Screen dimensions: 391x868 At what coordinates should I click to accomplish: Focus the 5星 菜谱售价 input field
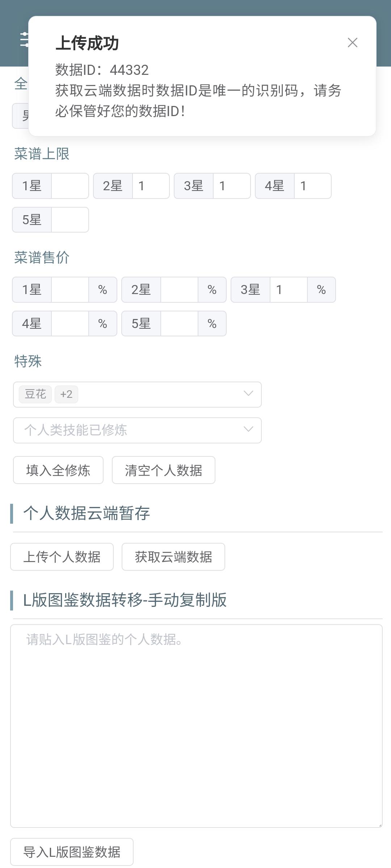tap(179, 324)
